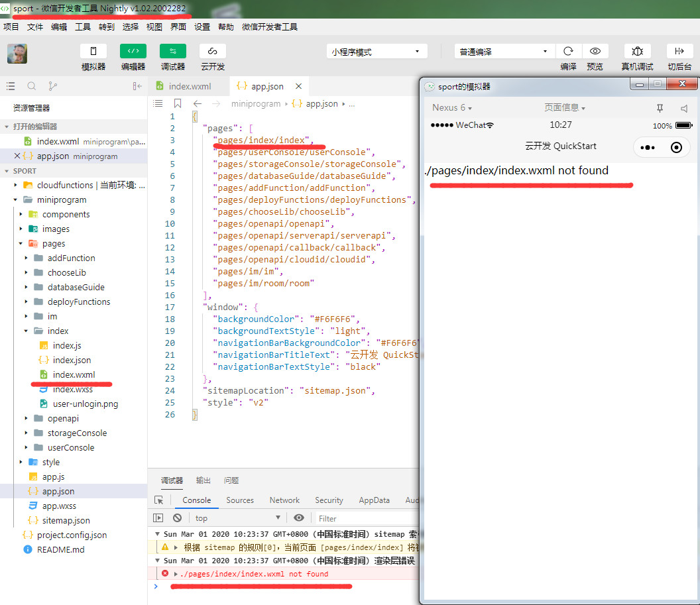This screenshot has width=700, height=605.
Task: Navigate forward with the right arrow
Action: coord(216,103)
